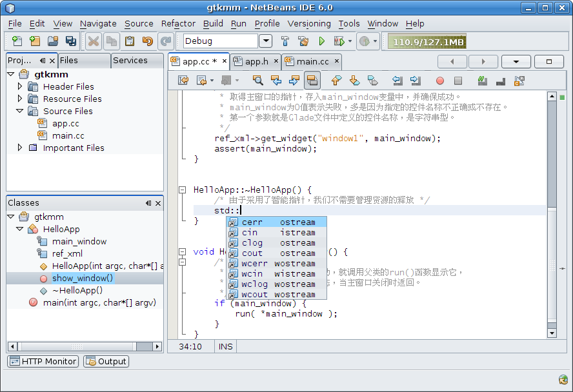Open the Profile Main Project arrow dropdown
Image resolution: width=573 pixels, height=392 pixels.
point(375,41)
